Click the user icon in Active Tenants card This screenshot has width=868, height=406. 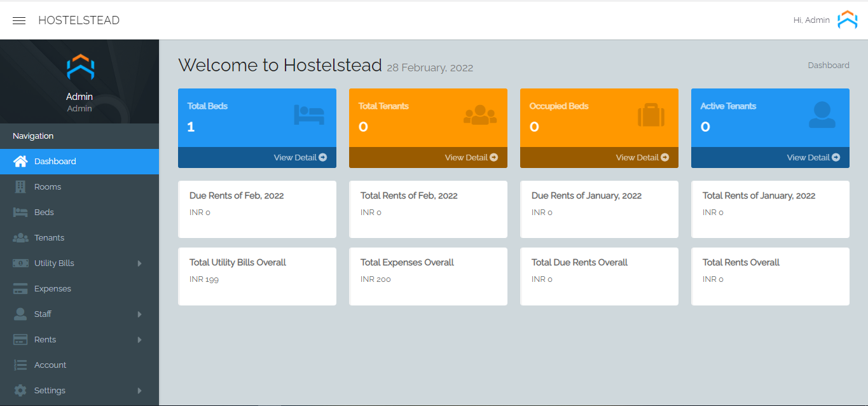click(822, 115)
